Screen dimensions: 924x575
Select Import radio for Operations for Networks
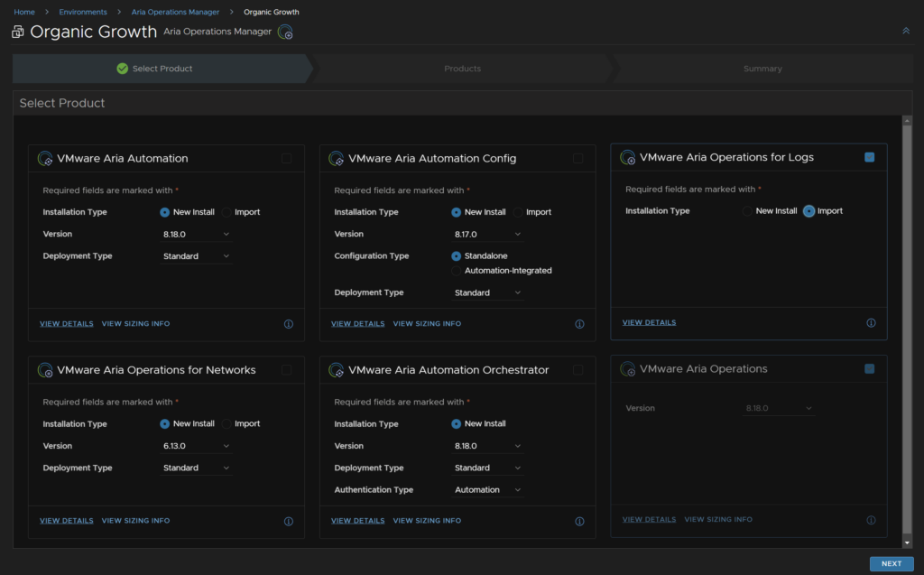tap(226, 424)
